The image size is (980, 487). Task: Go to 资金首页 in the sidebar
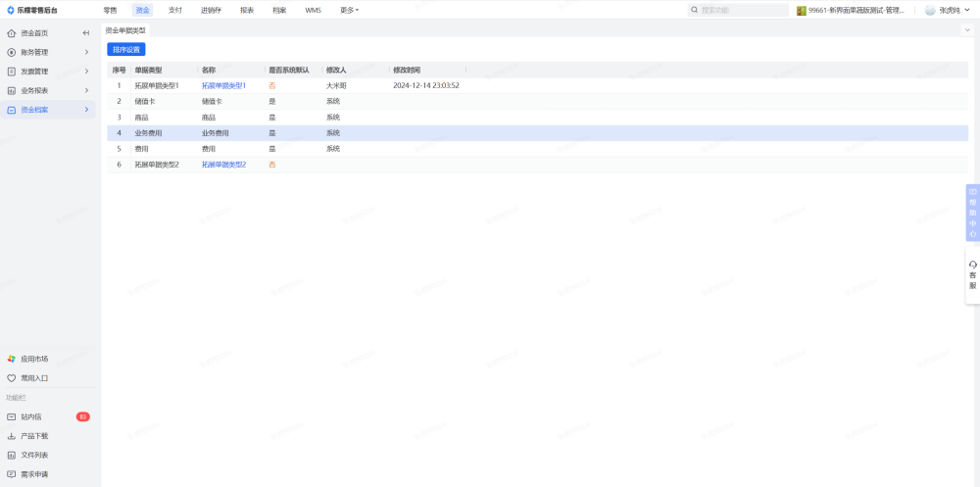(34, 32)
